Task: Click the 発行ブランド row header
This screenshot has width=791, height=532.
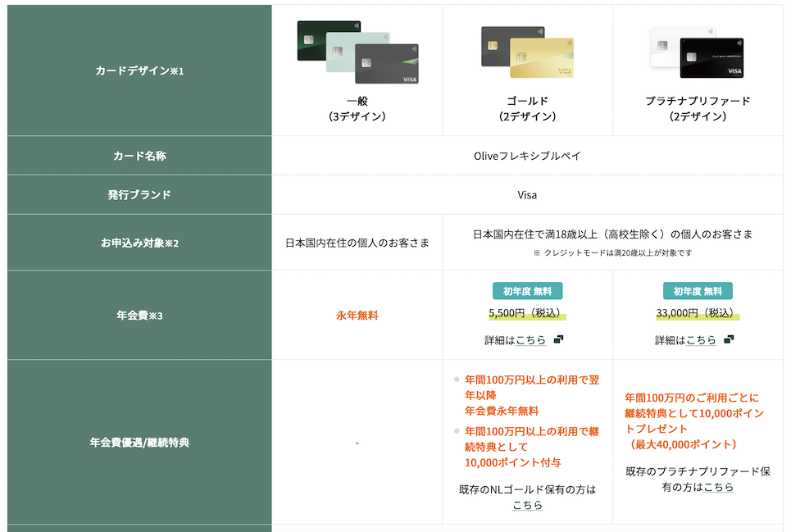Action: [139, 194]
